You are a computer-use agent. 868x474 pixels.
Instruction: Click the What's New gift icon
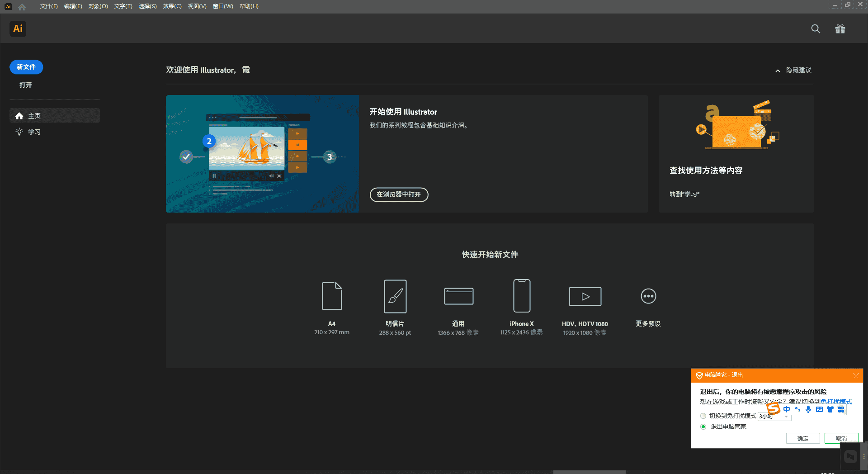840,28
